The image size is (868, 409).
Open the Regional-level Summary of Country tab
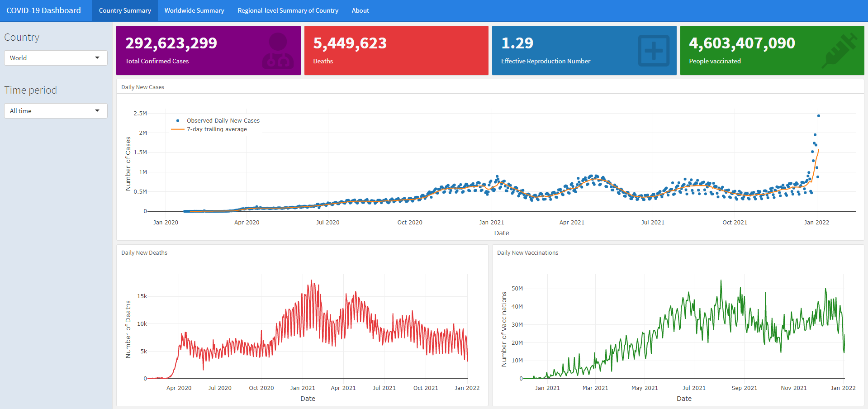[288, 10]
